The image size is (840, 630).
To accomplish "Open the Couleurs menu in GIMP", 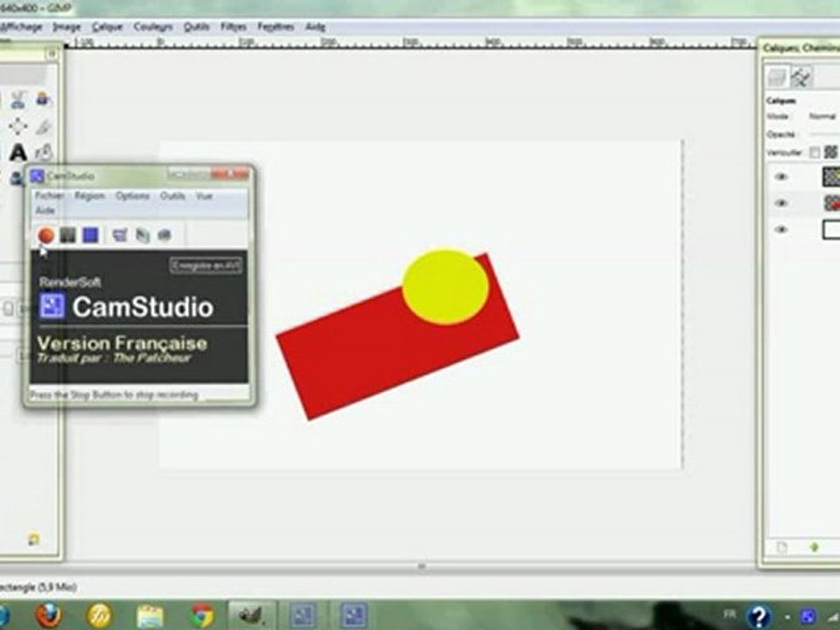I will (153, 26).
